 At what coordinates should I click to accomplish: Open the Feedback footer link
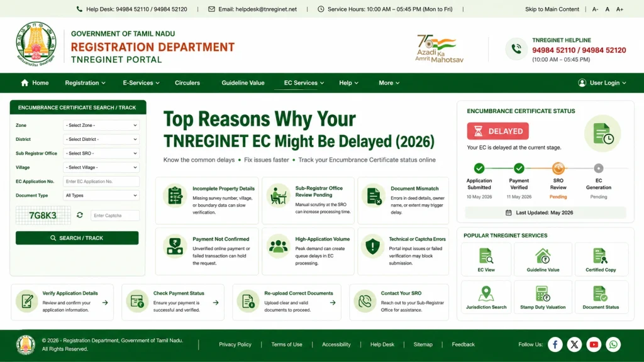pos(464,344)
